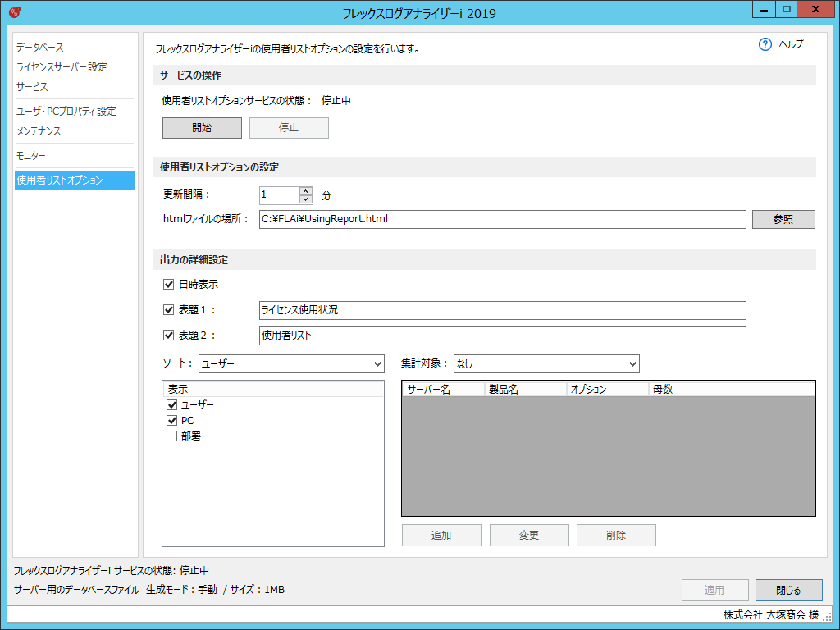Image resolution: width=840 pixels, height=630 pixels.
Task: Increase update interval with up arrow
Action: [x=305, y=190]
